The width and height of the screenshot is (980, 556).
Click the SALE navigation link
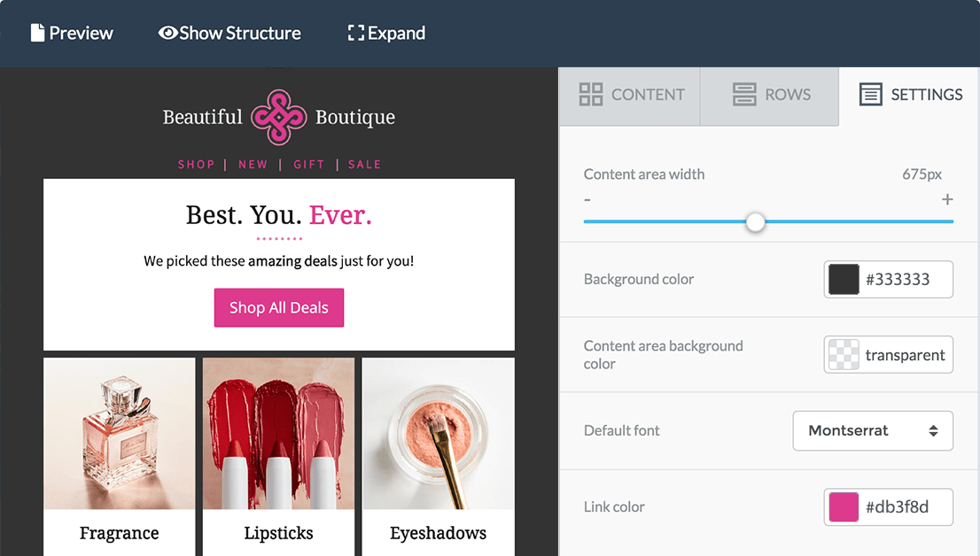coord(364,165)
